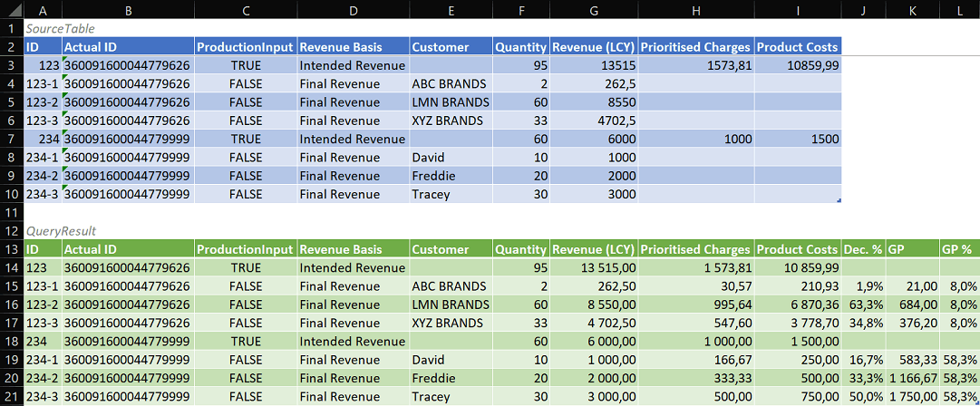
Task: Select Dec. % cell showing 34,8%
Action: coord(864,323)
